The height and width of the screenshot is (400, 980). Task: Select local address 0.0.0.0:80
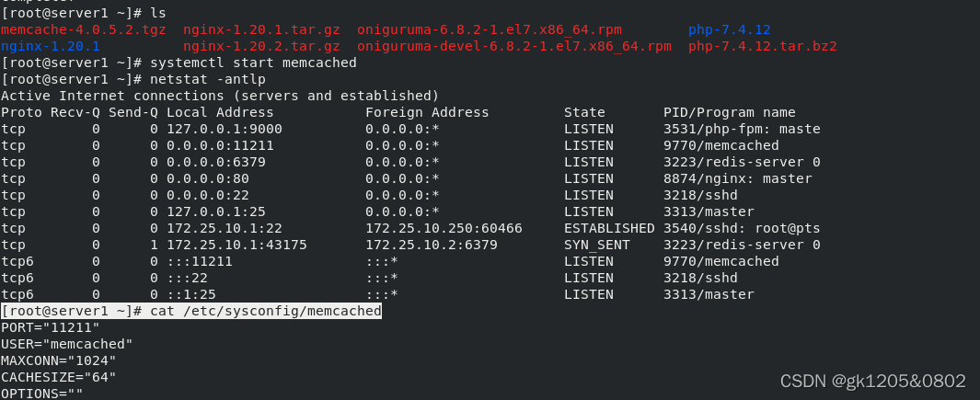click(x=207, y=178)
